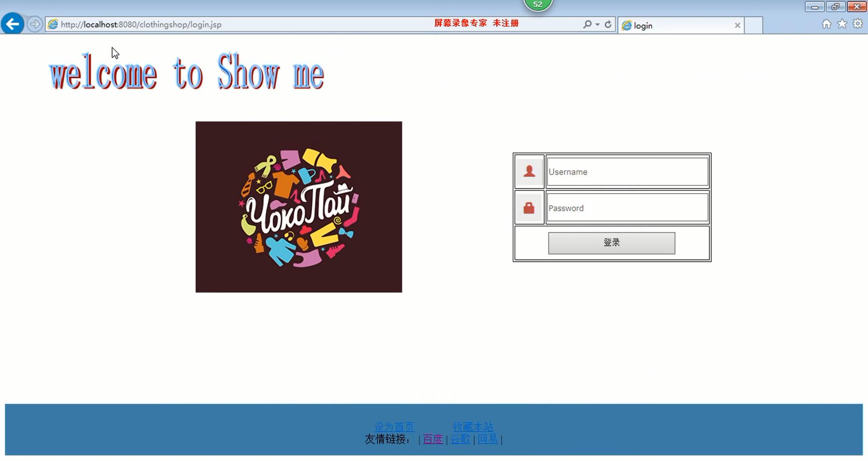Restore down the browser window
The height and width of the screenshot is (461, 868).
pos(835,7)
